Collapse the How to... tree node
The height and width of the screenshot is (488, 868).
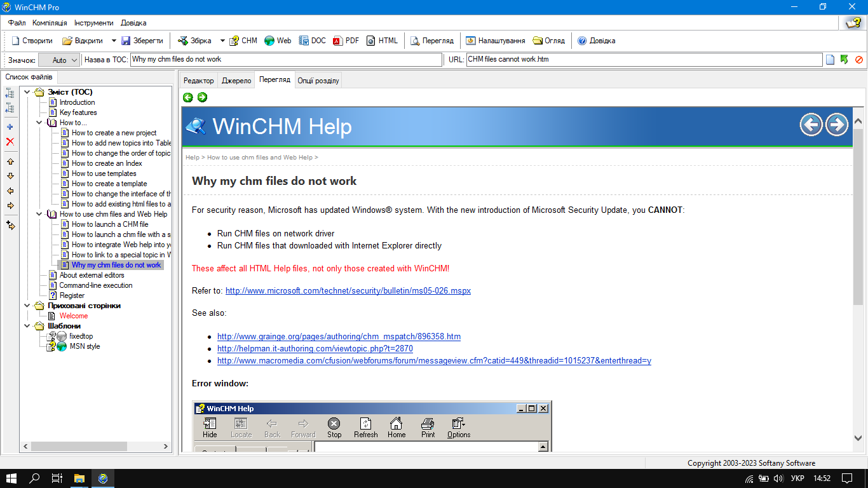pos(39,123)
